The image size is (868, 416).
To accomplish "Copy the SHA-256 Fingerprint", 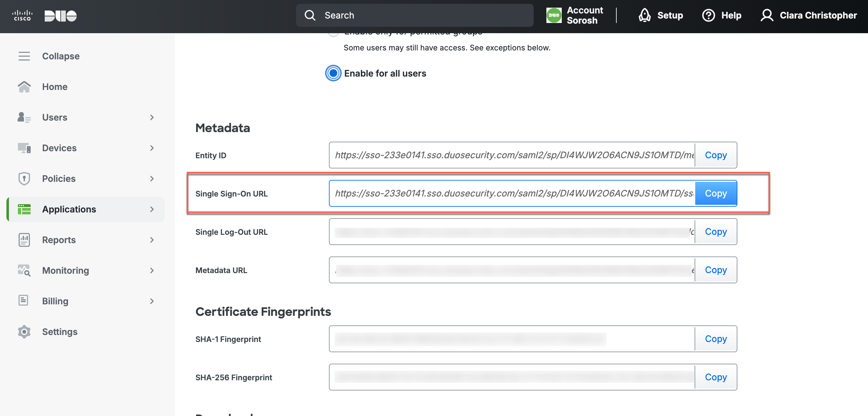I will pyautogui.click(x=715, y=377).
